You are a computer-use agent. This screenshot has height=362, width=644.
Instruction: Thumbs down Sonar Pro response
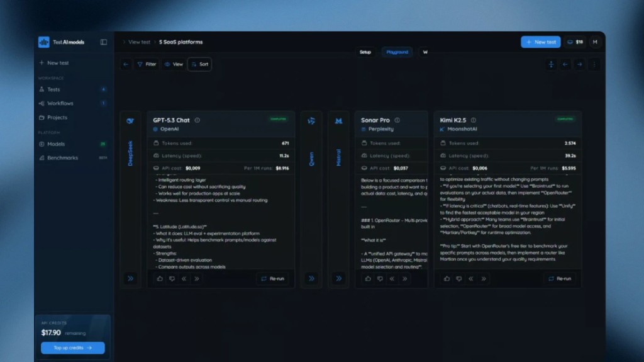click(x=380, y=278)
